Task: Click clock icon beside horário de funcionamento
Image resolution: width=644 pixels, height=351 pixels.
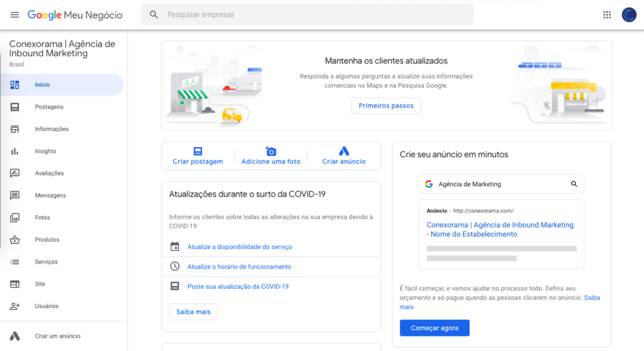Action: coord(175,266)
